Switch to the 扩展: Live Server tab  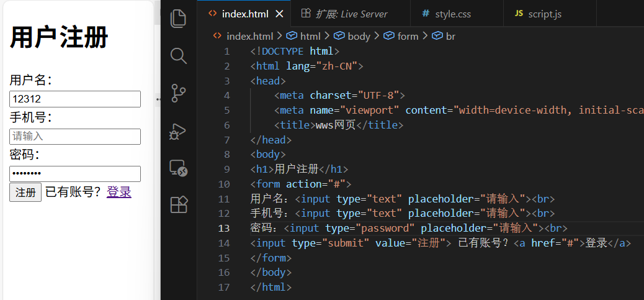click(x=351, y=14)
